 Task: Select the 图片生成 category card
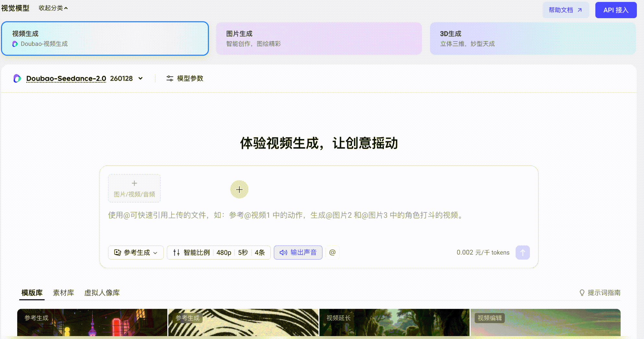point(319,38)
